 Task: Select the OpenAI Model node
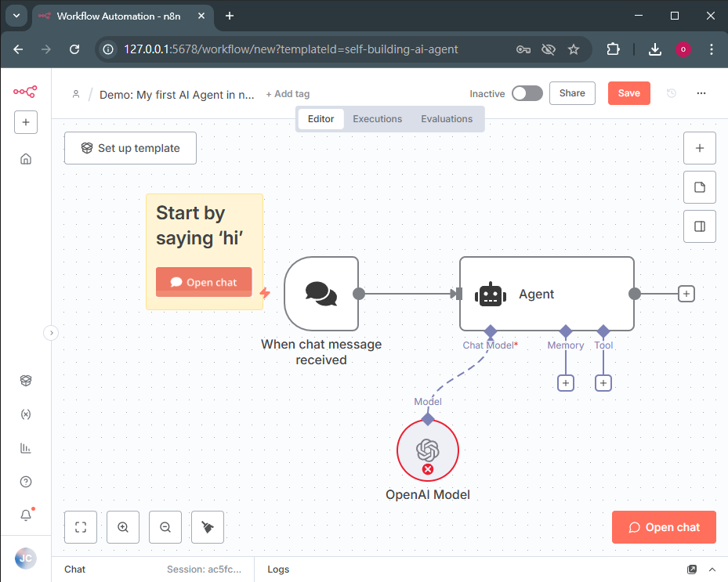[x=428, y=450]
